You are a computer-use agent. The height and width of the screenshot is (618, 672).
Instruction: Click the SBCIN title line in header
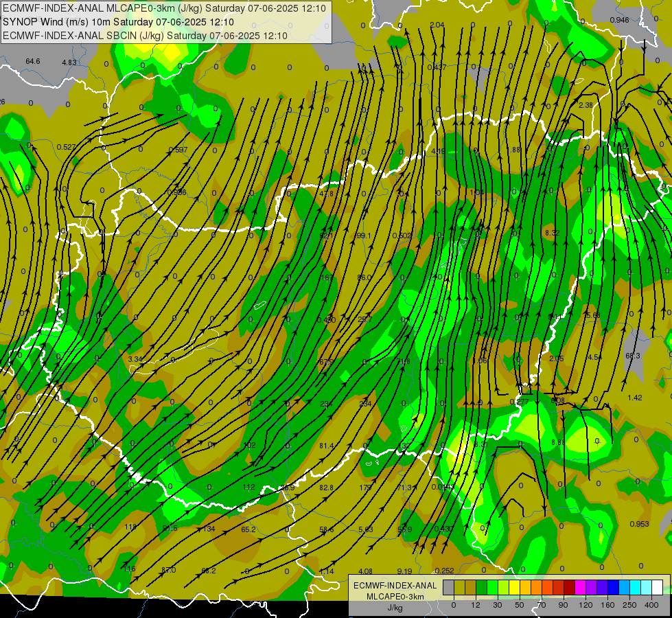click(145, 36)
